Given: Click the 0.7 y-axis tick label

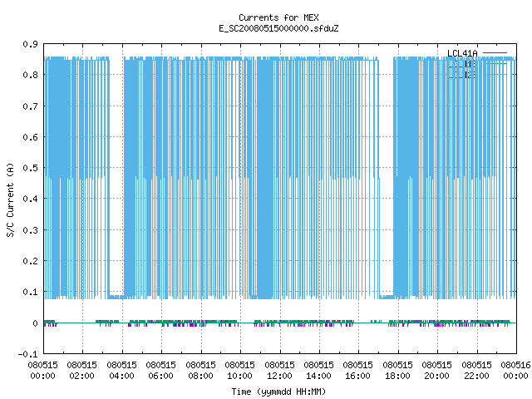Looking at the screenshot, I should (30, 106).
